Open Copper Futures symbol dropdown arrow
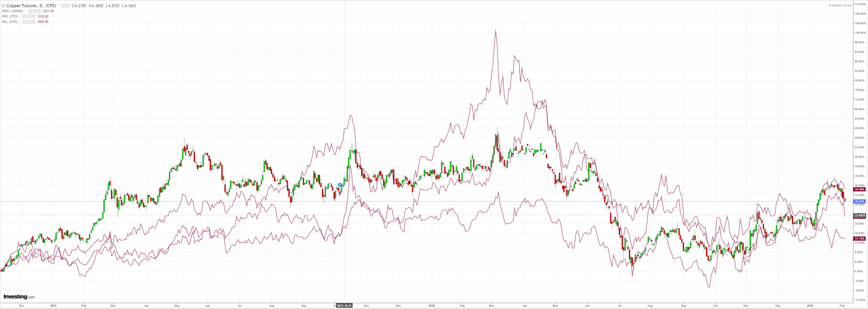 pyautogui.click(x=58, y=6)
